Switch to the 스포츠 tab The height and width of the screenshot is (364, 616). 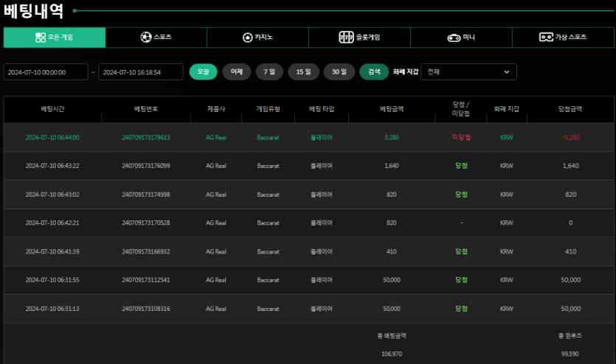point(156,38)
